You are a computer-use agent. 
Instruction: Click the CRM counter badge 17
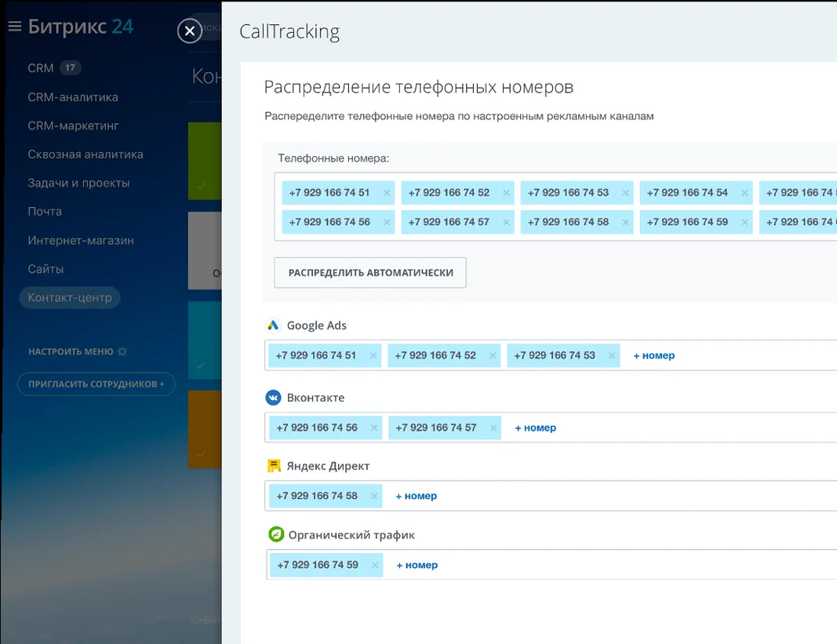(x=70, y=67)
